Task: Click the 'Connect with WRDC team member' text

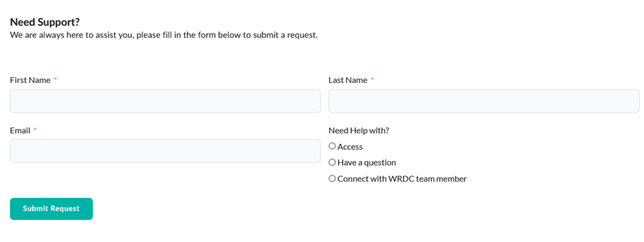Action: [402, 179]
